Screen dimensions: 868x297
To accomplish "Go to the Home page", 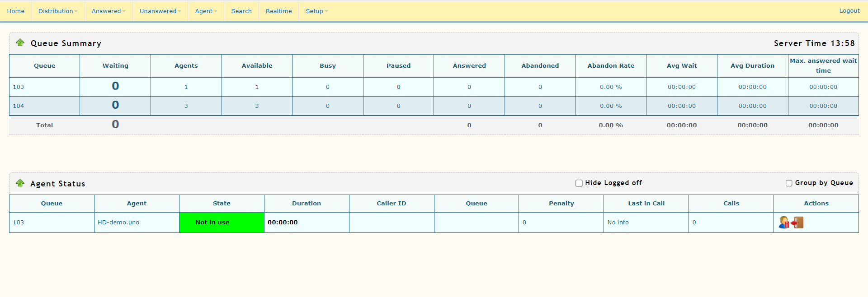I will [x=16, y=11].
